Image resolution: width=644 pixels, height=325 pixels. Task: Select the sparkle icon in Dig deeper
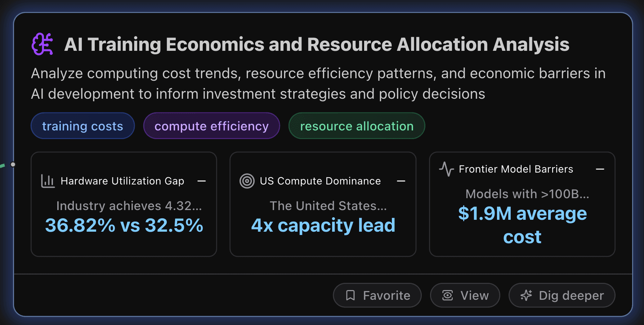(526, 295)
